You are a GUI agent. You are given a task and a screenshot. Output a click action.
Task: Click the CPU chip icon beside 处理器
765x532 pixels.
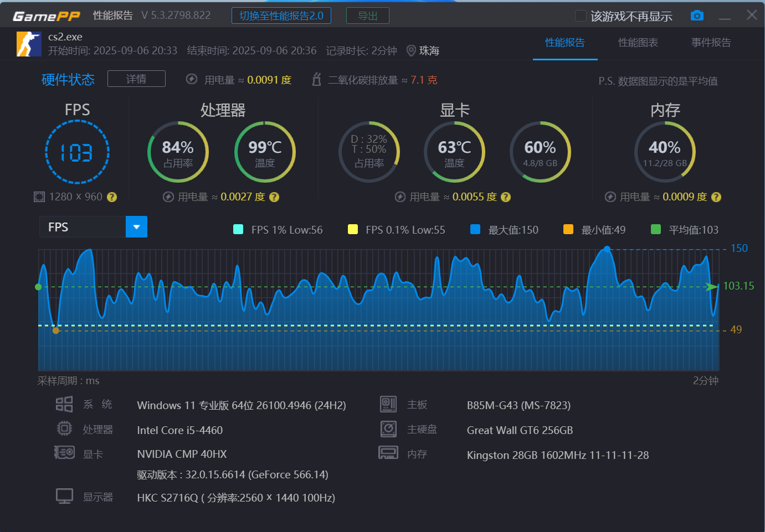point(64,428)
